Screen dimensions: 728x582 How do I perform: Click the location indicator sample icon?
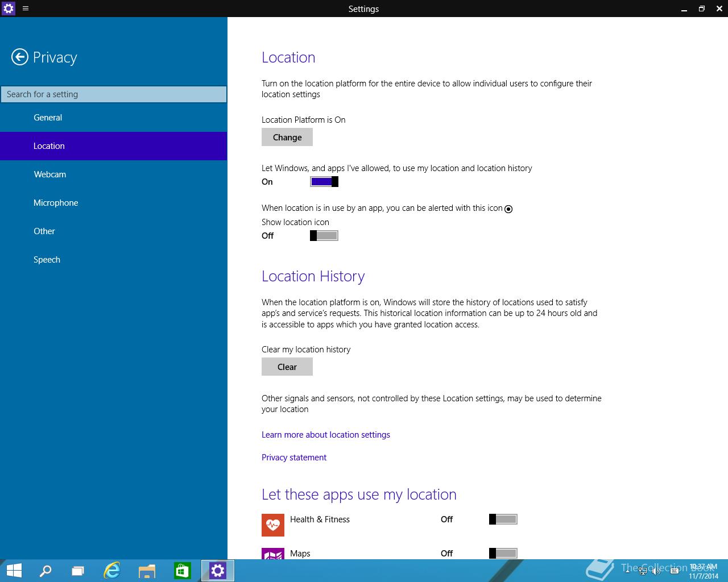(x=508, y=209)
